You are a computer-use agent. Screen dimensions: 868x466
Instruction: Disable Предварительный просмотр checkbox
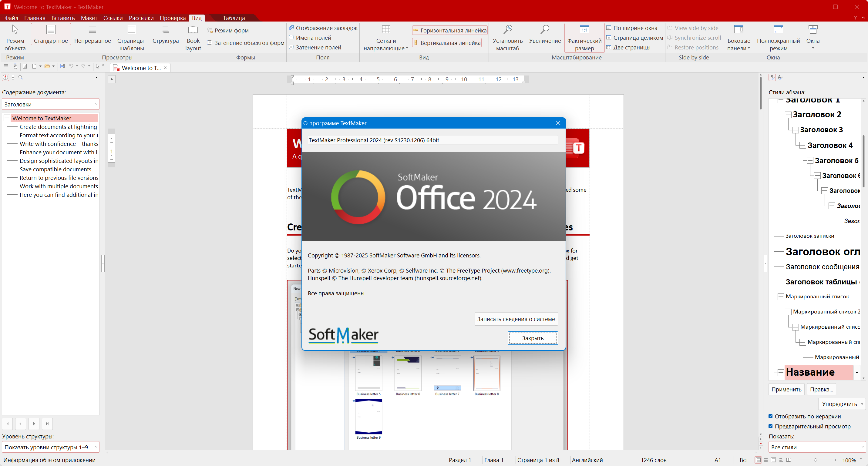click(771, 426)
